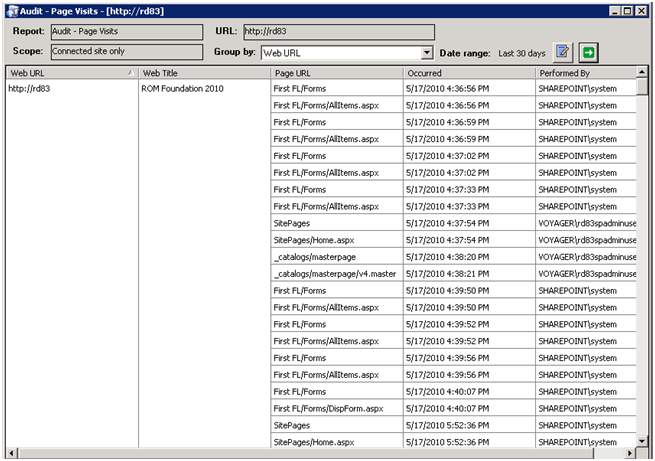Select the 5/17/2010 4:38:20 PM cell
The height and width of the screenshot is (461, 655).
(x=469, y=257)
